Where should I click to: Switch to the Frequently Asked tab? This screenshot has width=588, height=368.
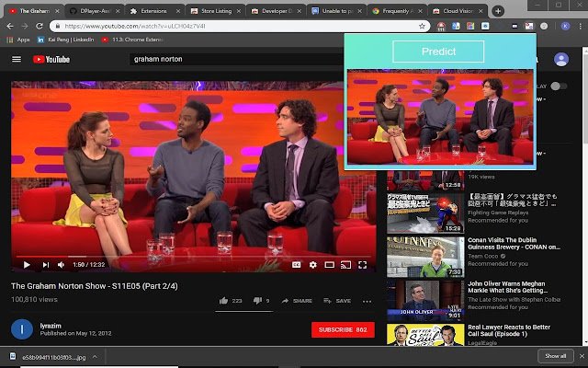coord(396,11)
